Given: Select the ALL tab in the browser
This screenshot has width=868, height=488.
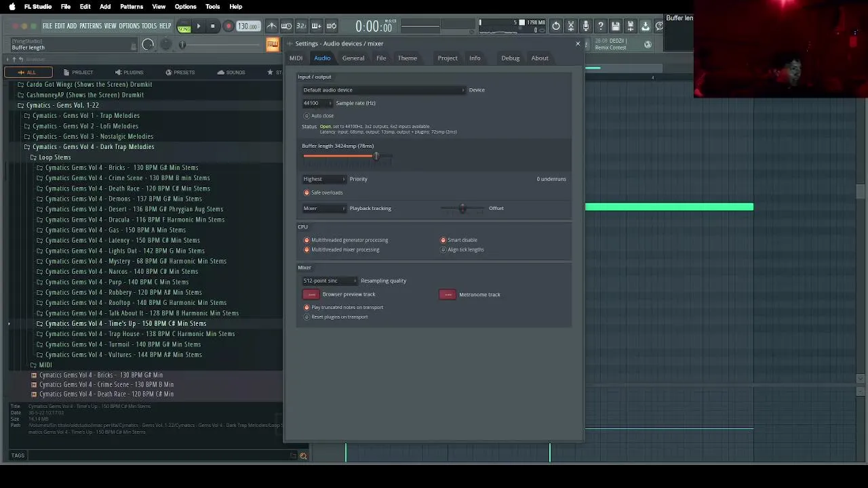Looking at the screenshot, I should 27,73.
